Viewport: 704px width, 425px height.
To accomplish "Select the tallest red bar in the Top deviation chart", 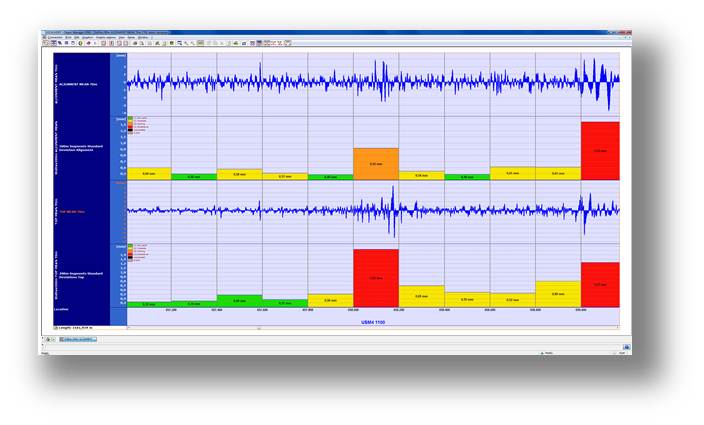I will click(376, 278).
